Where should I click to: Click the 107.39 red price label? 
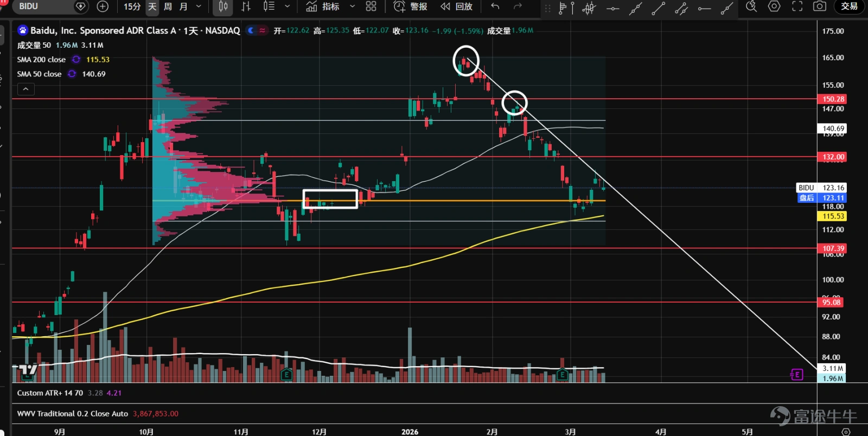click(833, 248)
